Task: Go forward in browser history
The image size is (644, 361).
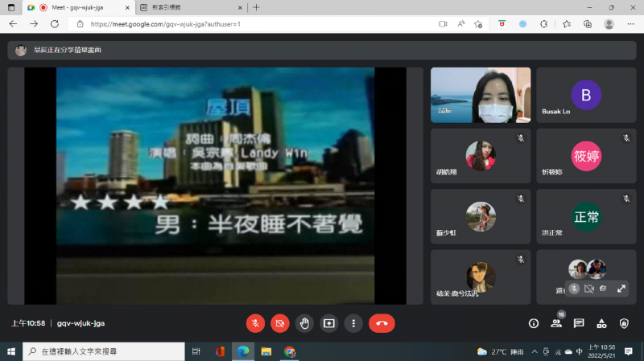Action: (x=34, y=24)
